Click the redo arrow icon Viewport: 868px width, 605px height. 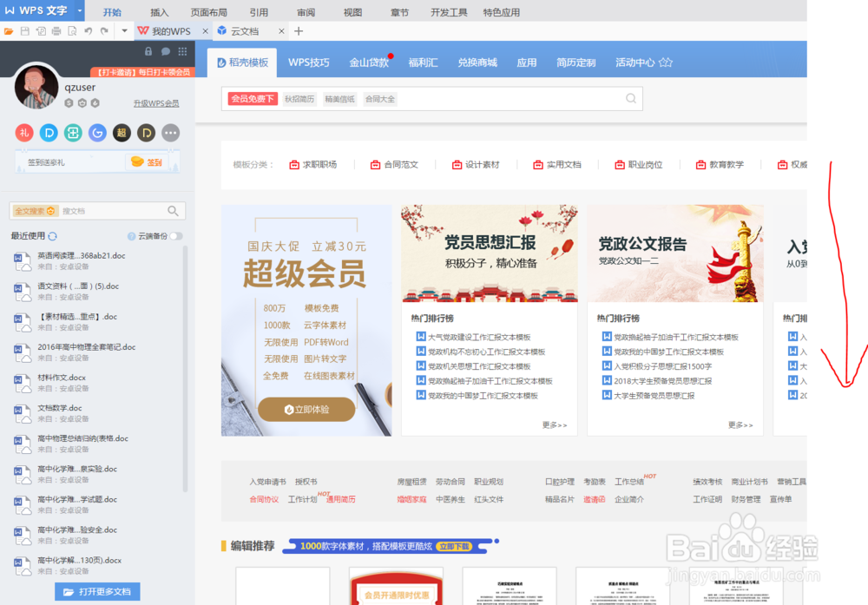(x=104, y=31)
